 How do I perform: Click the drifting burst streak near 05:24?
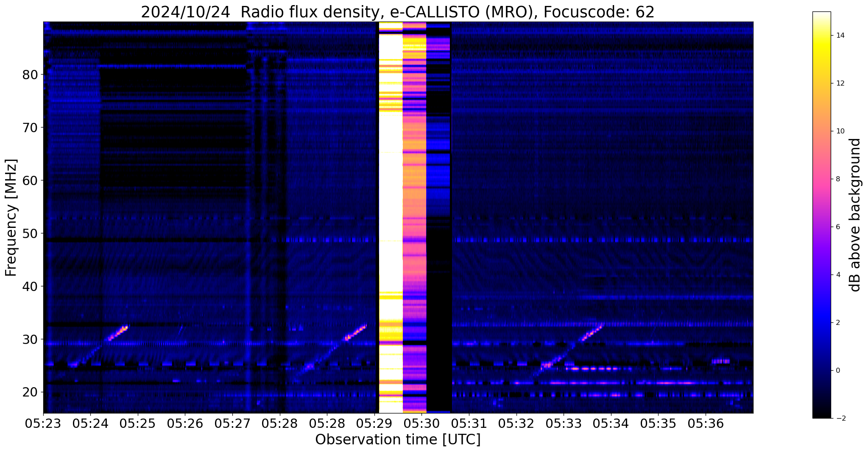point(118,333)
